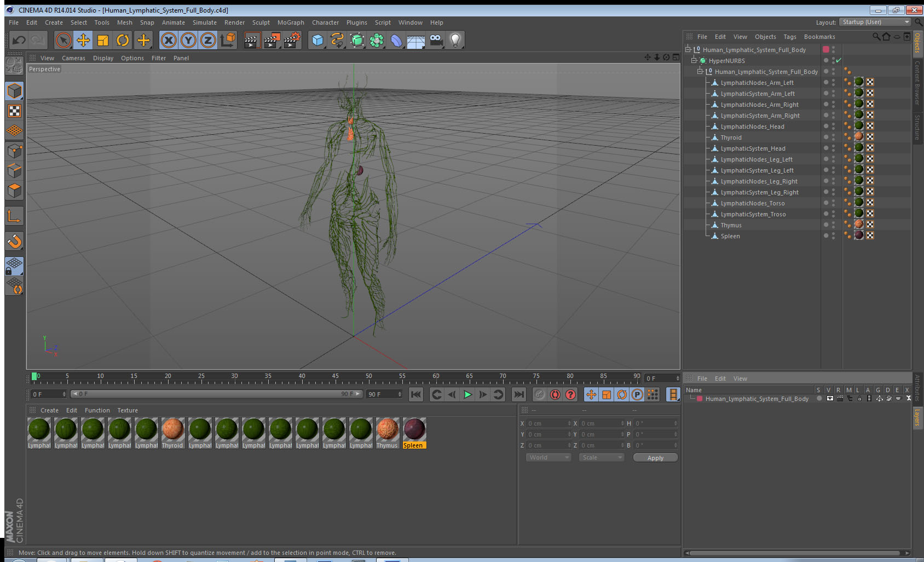This screenshot has width=924, height=562.
Task: Open the Scale mode dropdown
Action: pyautogui.click(x=601, y=457)
